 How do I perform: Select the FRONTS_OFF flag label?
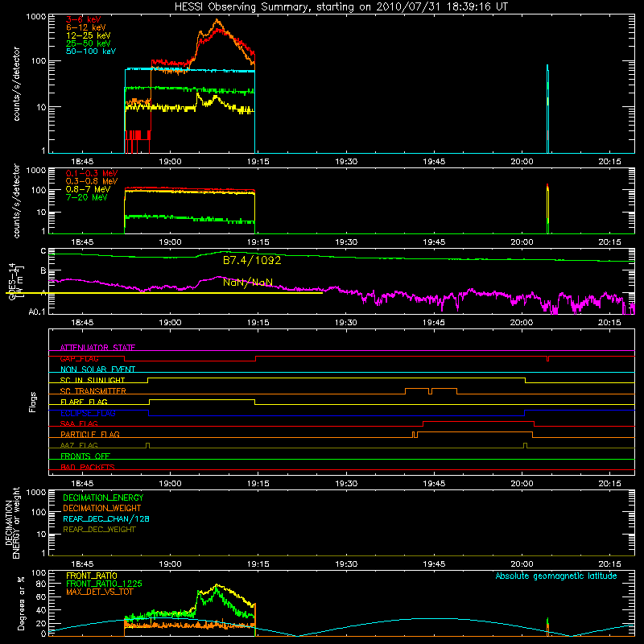[85, 456]
